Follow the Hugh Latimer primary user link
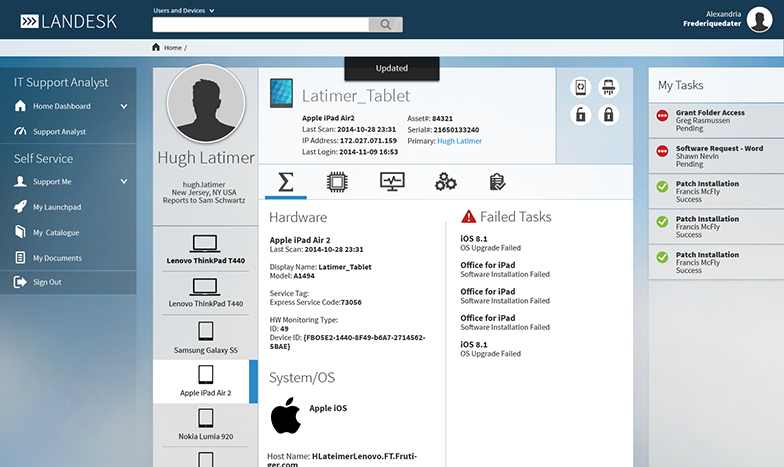Image resolution: width=784 pixels, height=467 pixels. 459,141
